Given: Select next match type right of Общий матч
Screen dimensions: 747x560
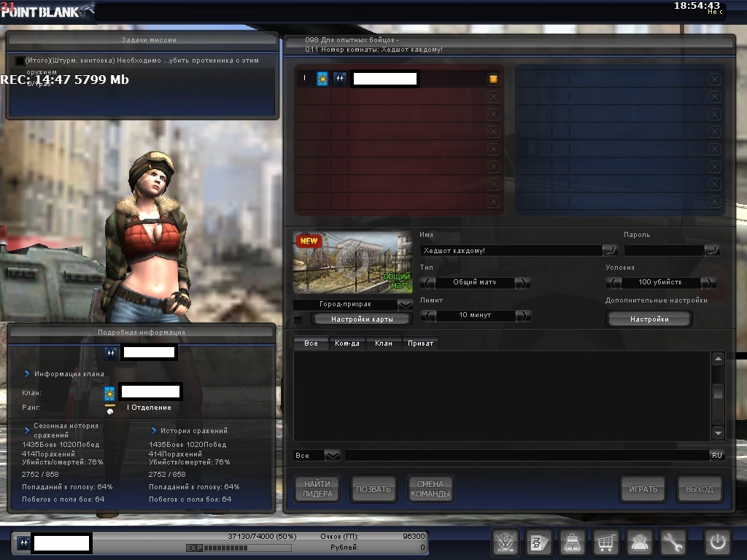Looking at the screenshot, I should [x=522, y=283].
